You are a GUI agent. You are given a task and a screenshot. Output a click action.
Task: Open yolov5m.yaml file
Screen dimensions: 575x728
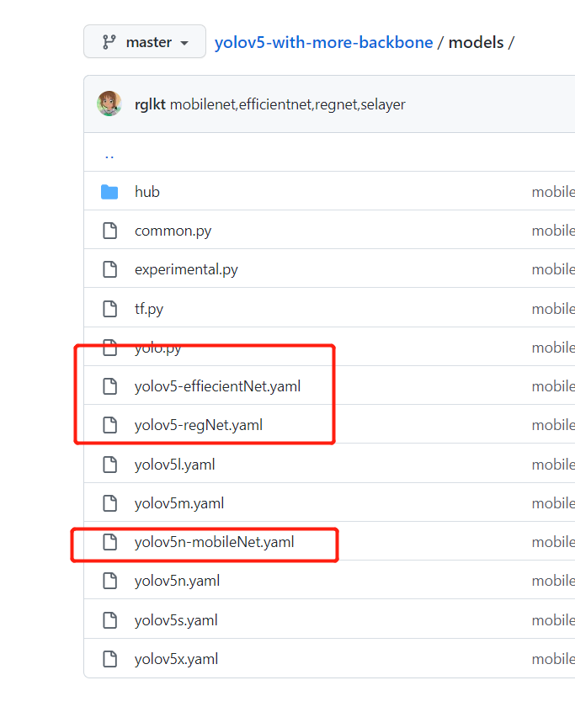coord(179,504)
